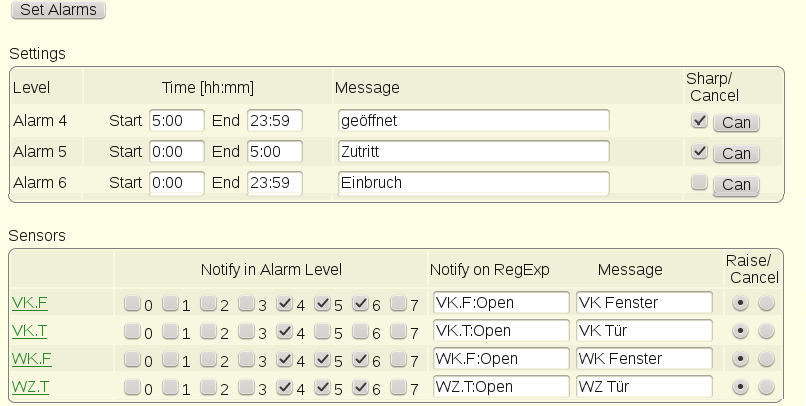Select the Raise radio button for VK.T

tap(740, 331)
